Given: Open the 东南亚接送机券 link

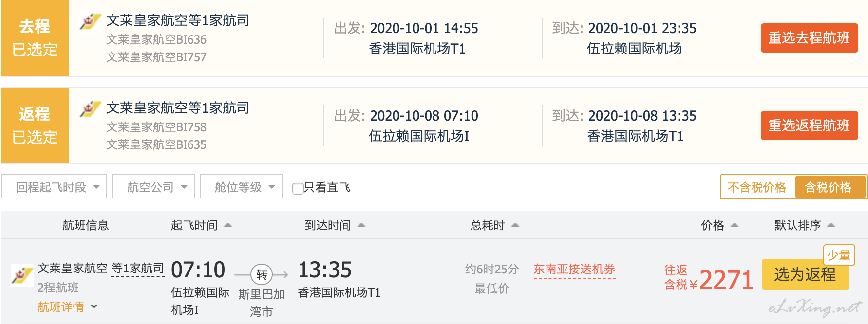Looking at the screenshot, I should (574, 270).
